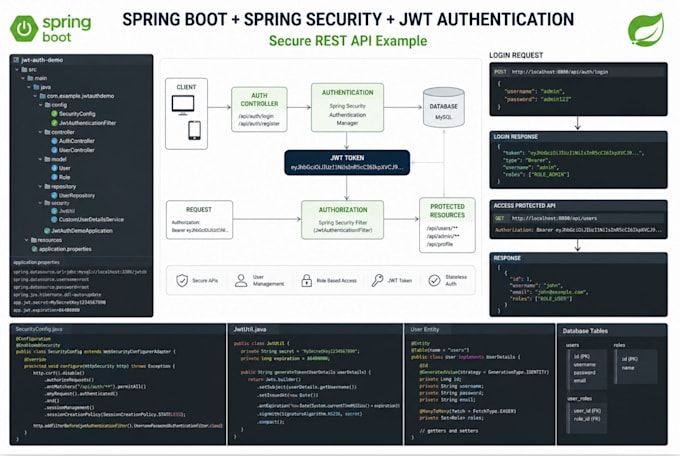
Task: Click the AUTHENTICATION Spring Security box
Action: tap(347, 107)
